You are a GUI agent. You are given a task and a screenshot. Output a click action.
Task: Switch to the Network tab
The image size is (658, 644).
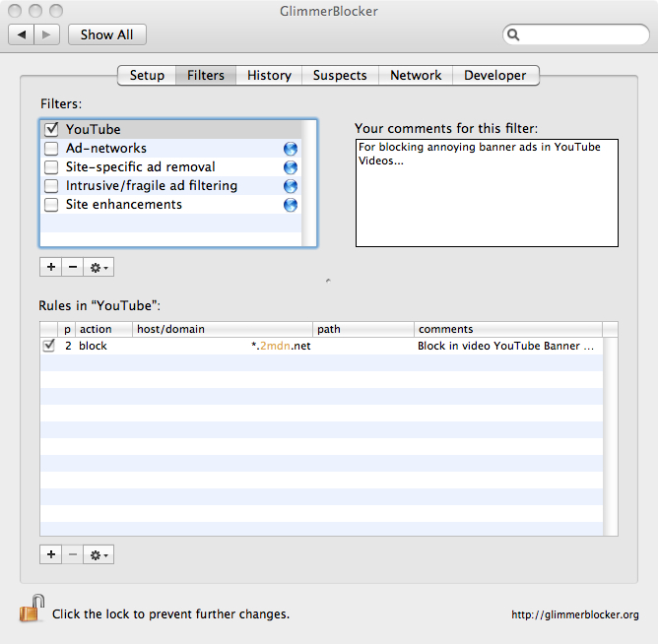coord(416,75)
